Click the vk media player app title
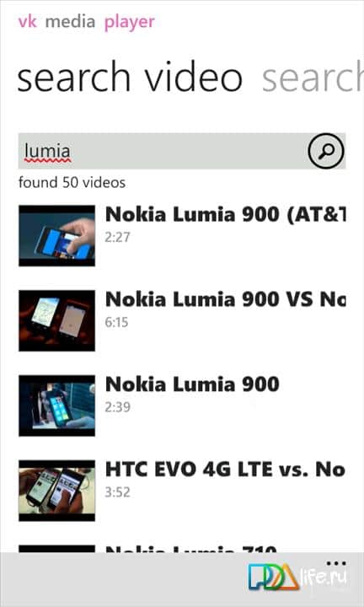Image resolution: width=364 pixels, height=607 pixels. (86, 22)
